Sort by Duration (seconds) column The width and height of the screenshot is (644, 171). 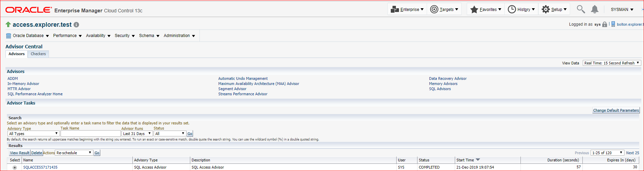pos(563,160)
